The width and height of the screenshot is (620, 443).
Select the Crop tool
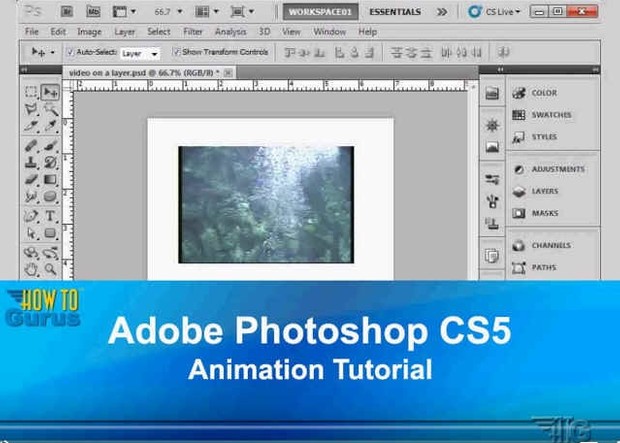pos(31,126)
